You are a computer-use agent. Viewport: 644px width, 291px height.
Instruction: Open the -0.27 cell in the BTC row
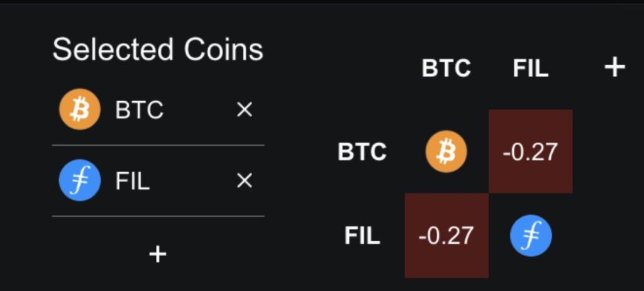(530, 151)
